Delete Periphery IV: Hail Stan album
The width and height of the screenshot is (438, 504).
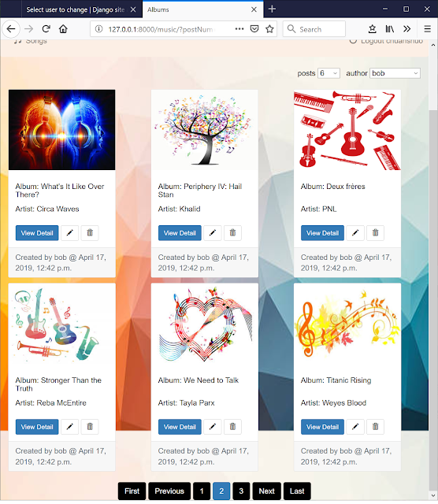(x=232, y=233)
